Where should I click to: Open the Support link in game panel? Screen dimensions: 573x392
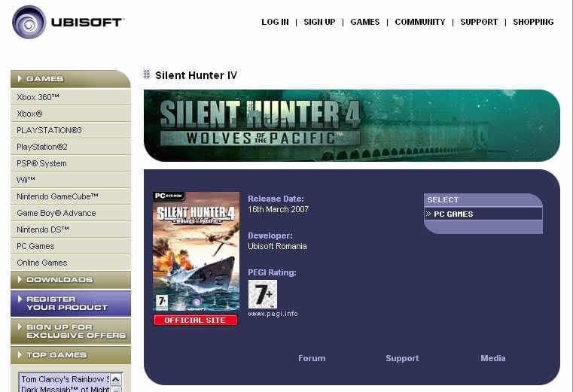click(x=402, y=358)
